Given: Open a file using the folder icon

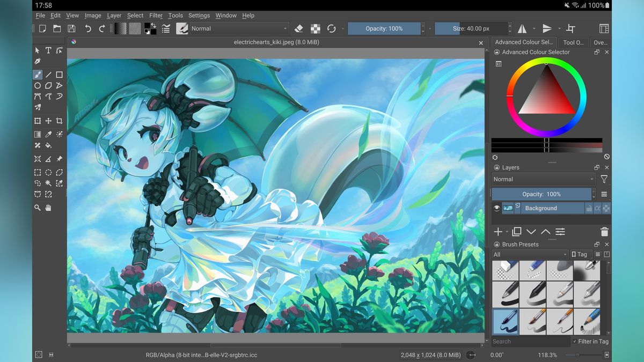Looking at the screenshot, I should pos(57,28).
